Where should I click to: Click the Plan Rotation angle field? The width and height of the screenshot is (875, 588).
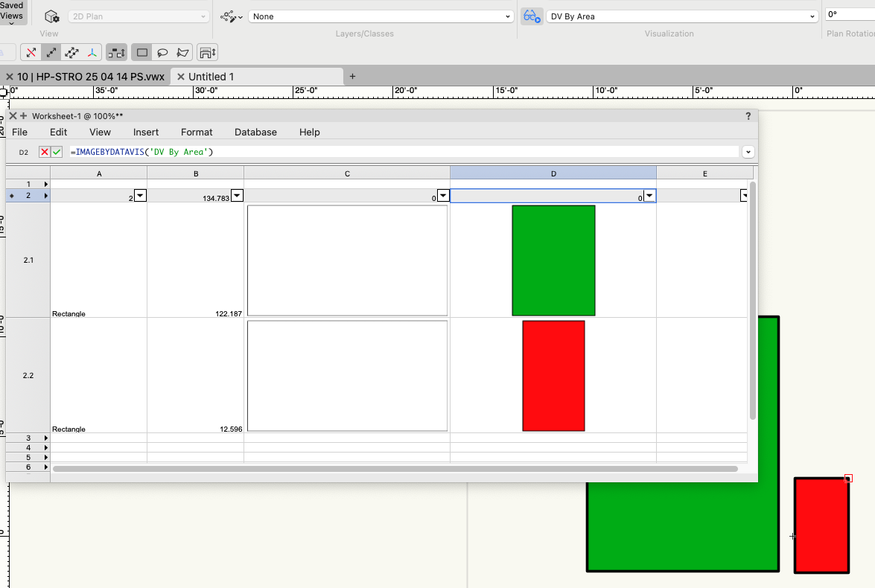[849, 15]
